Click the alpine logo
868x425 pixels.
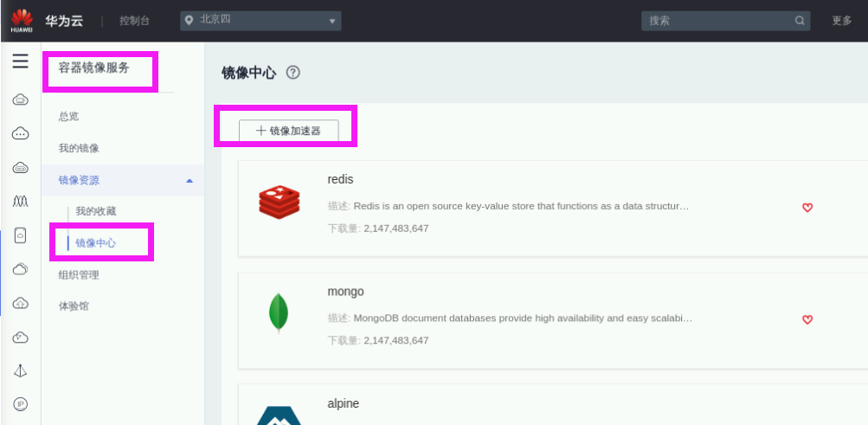tap(279, 415)
